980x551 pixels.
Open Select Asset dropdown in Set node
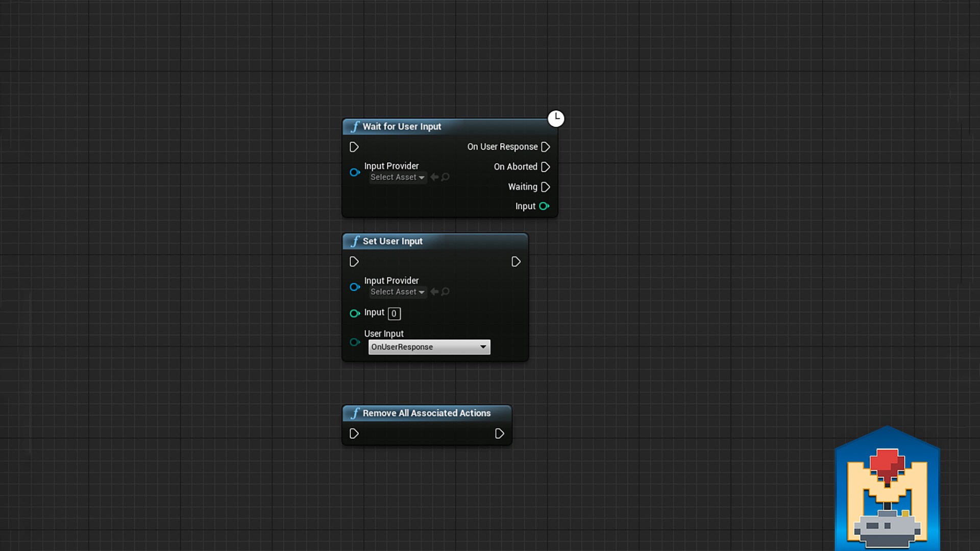pyautogui.click(x=397, y=292)
